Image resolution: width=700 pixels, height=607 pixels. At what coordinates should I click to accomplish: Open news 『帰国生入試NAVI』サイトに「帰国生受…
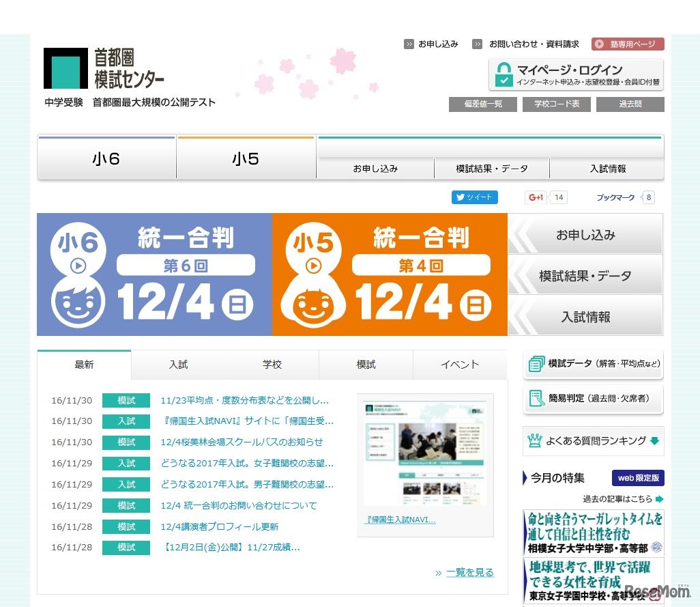(248, 421)
